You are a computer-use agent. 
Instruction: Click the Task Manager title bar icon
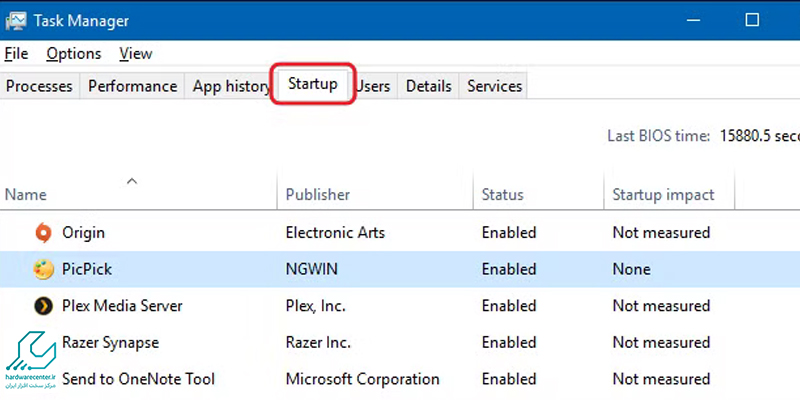point(16,20)
